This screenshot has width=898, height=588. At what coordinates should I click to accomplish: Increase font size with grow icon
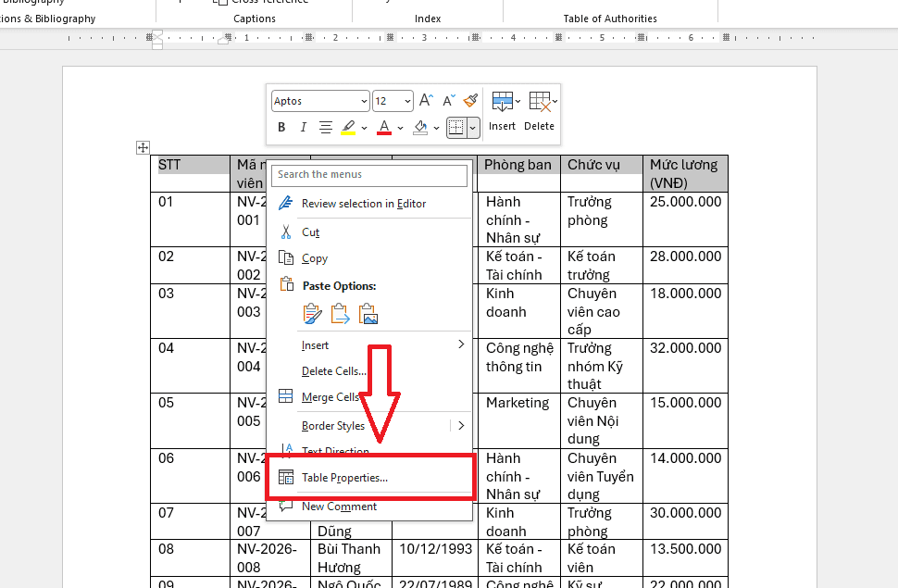tap(426, 101)
